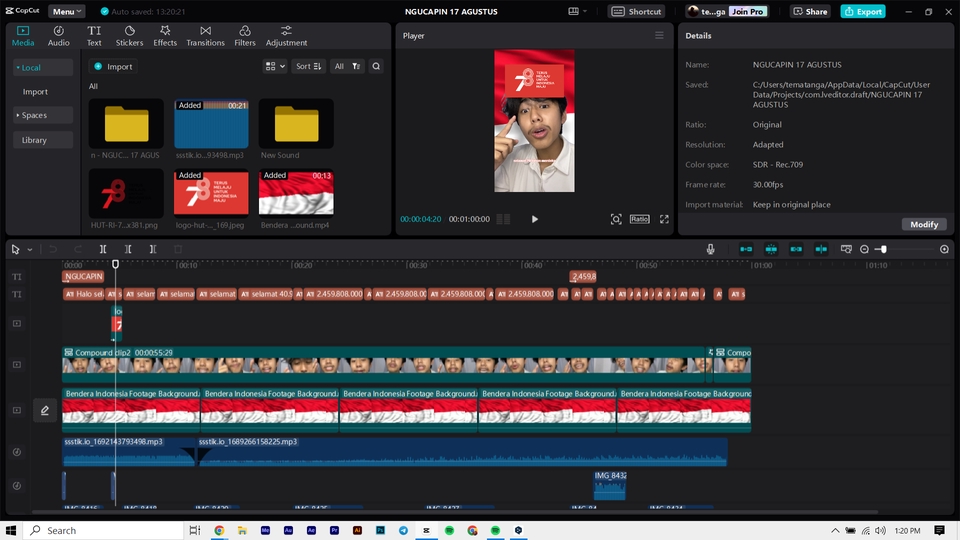Open the Effects panel
The height and width of the screenshot is (540, 960).
[165, 36]
